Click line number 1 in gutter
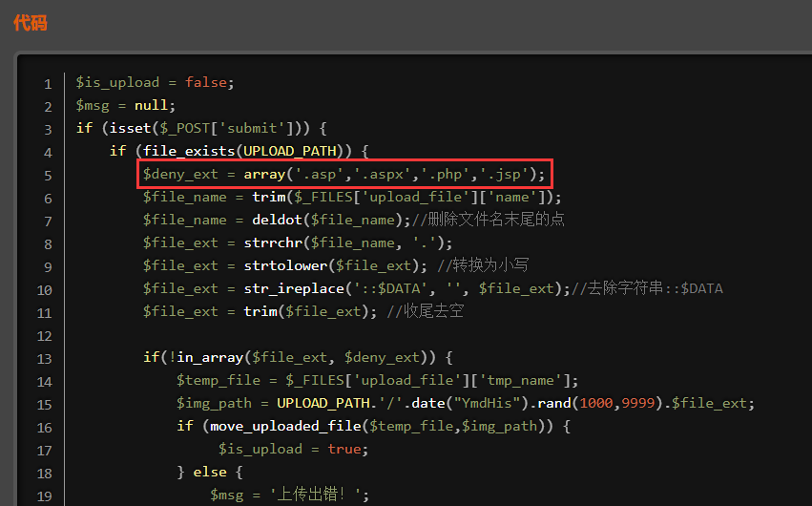This screenshot has height=506, width=812. [x=48, y=84]
